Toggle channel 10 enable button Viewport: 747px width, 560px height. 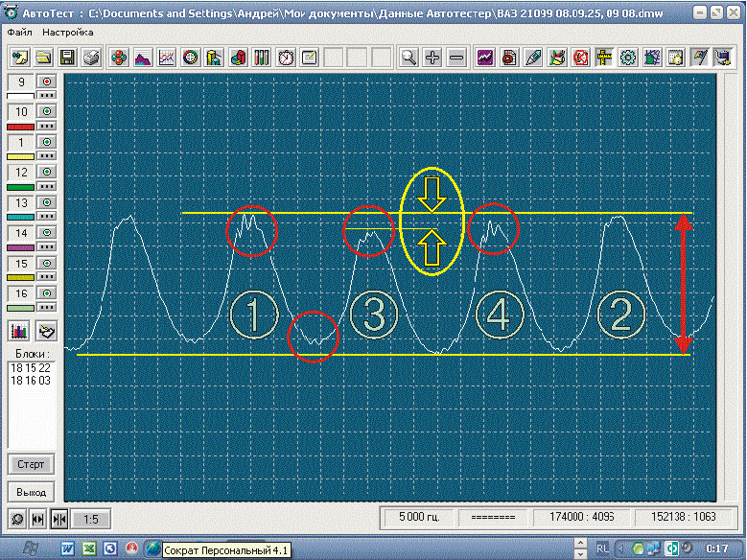[x=48, y=112]
